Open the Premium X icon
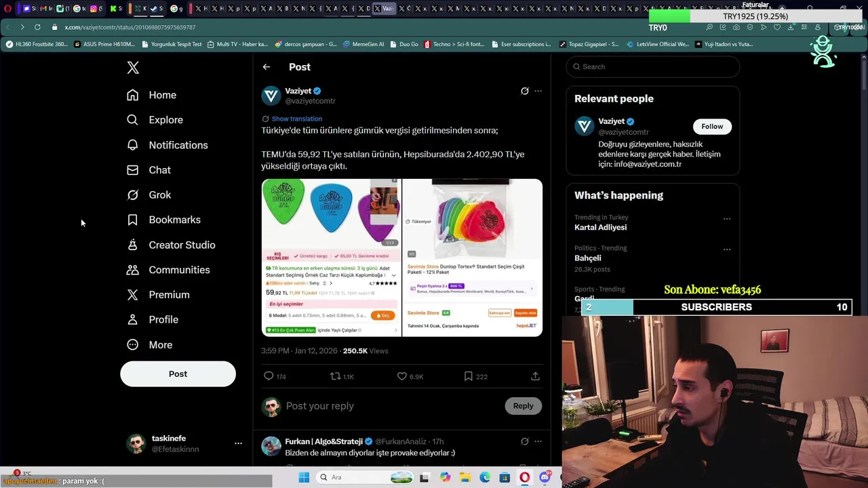Image resolution: width=868 pixels, height=488 pixels. 133,295
